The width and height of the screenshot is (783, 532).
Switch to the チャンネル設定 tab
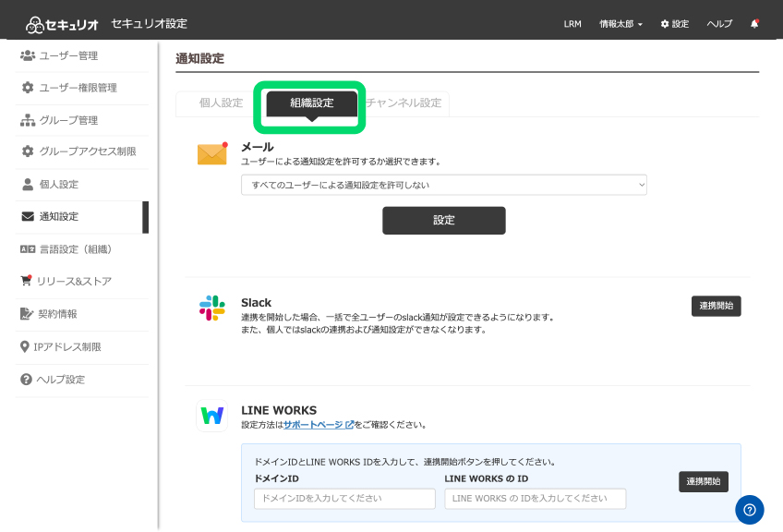(x=406, y=103)
